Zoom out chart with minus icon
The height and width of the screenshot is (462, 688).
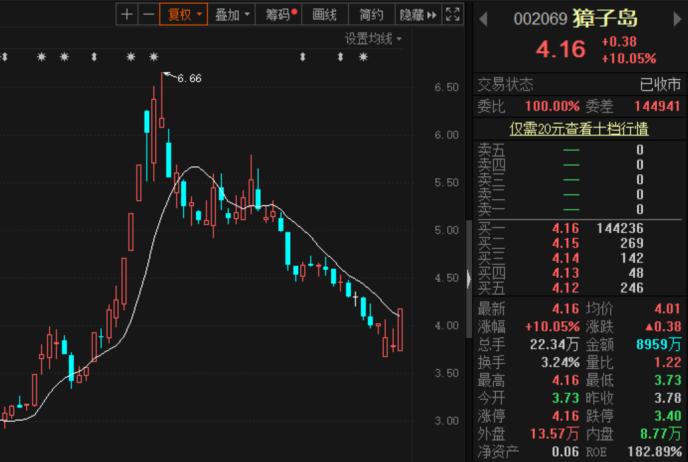point(149,14)
